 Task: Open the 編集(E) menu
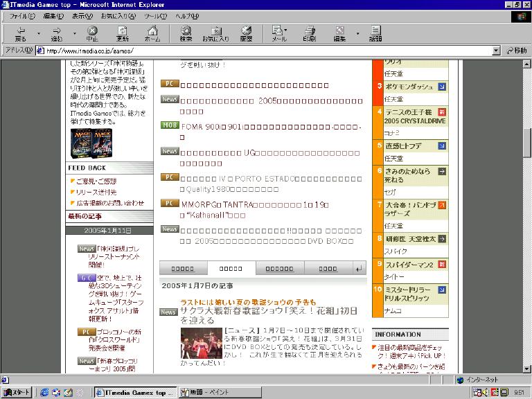[x=53, y=16]
